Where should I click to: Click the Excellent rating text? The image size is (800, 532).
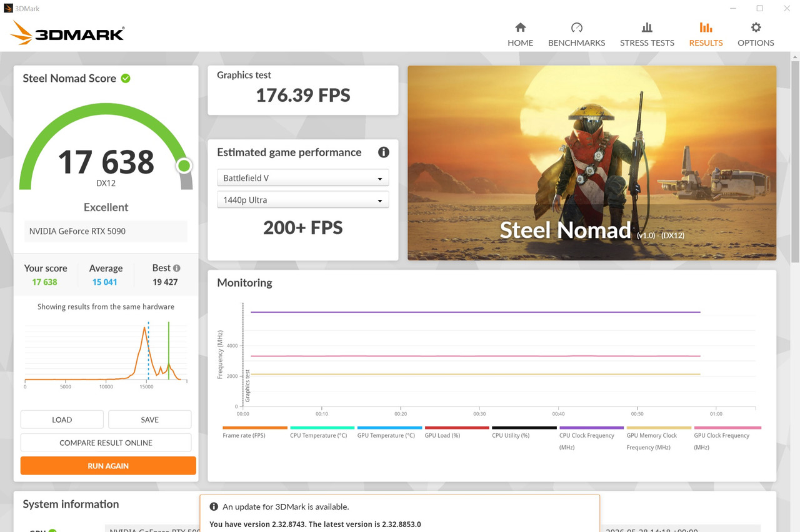[106, 207]
